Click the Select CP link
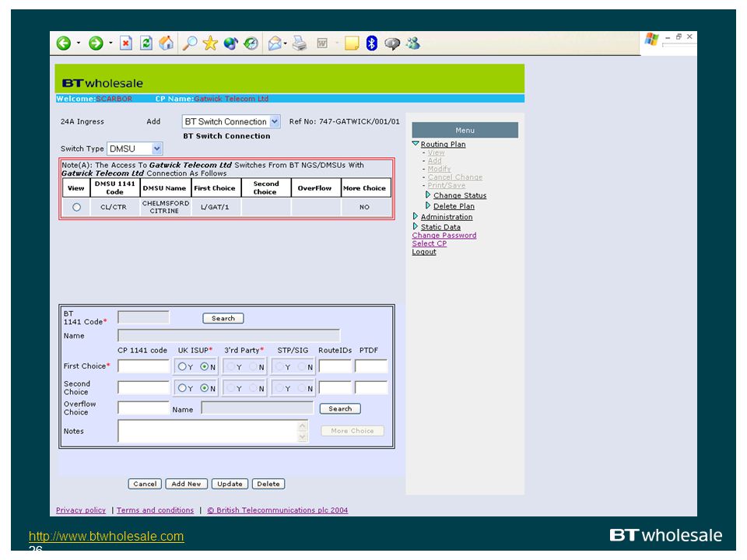This screenshot has height=560, width=747. pyautogui.click(x=430, y=243)
